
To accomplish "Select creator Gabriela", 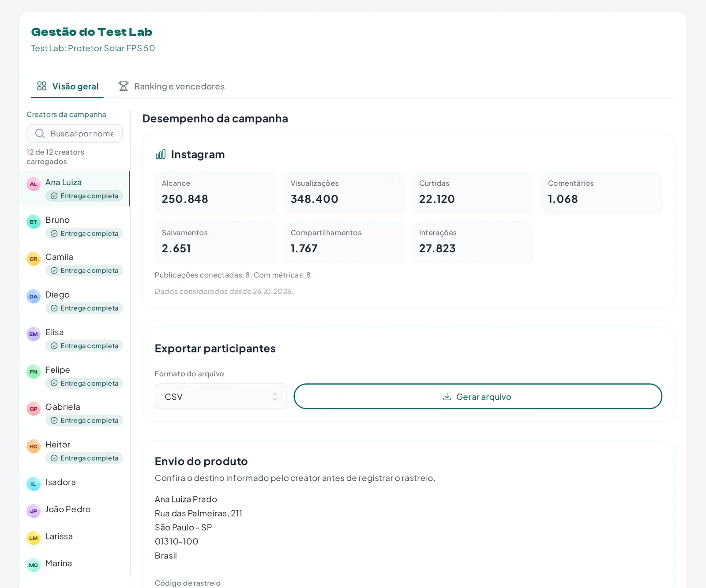I will (x=74, y=413).
